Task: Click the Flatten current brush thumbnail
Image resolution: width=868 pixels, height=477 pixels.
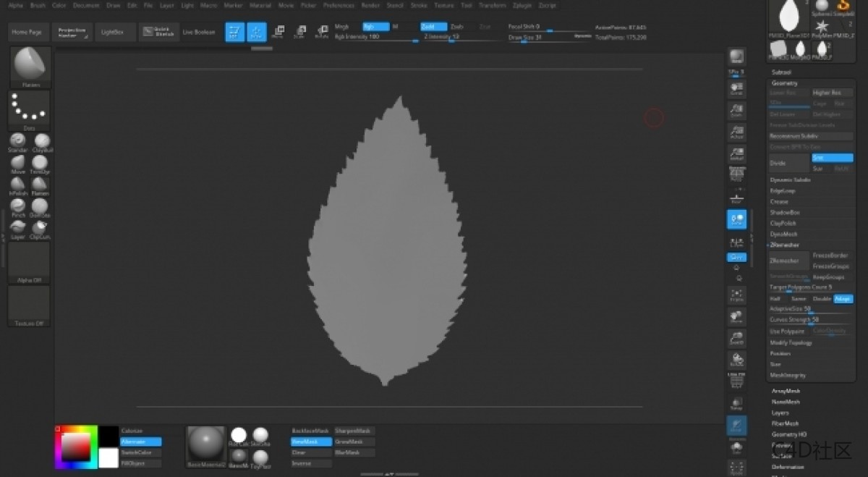Action: coord(30,67)
